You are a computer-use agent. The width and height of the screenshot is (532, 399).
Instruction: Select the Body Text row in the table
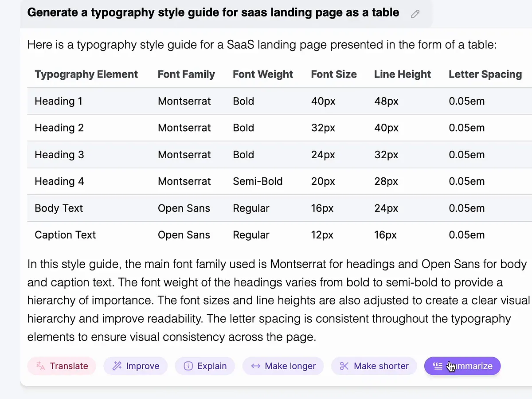59,208
